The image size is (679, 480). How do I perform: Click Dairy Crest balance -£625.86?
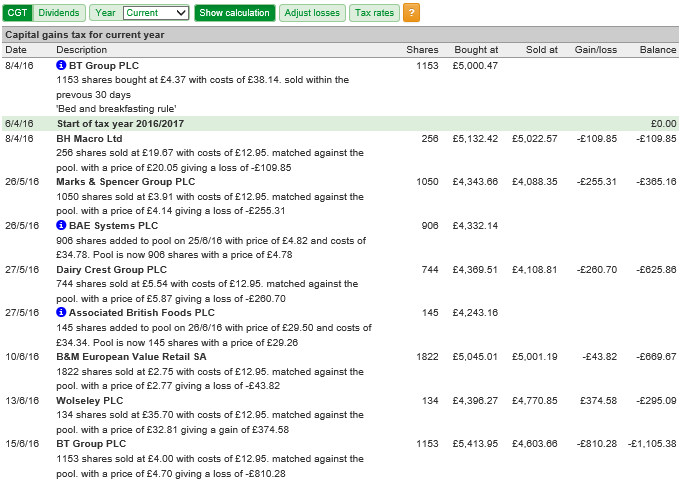[656, 269]
